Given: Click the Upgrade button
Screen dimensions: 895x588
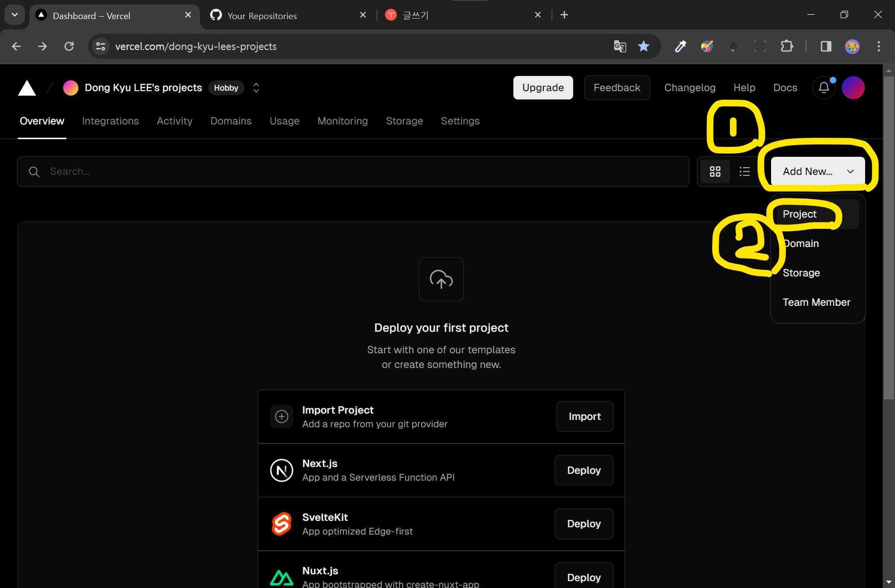Looking at the screenshot, I should point(543,88).
